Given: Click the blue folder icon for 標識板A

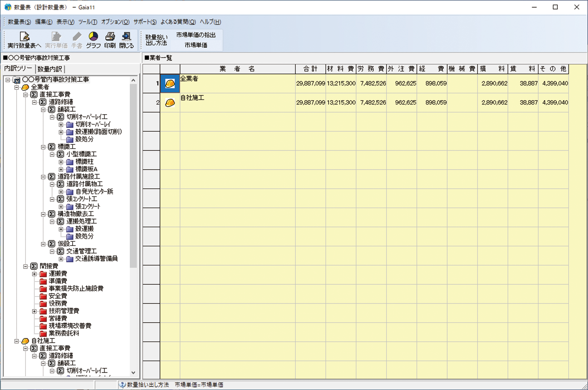Looking at the screenshot, I should click(x=70, y=169).
